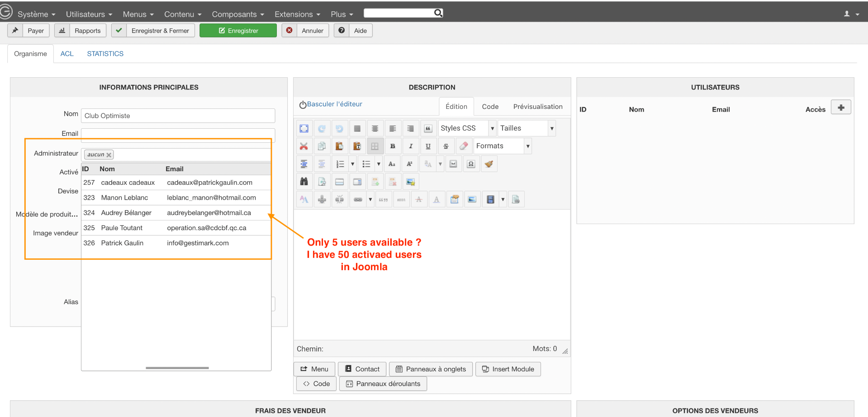The height and width of the screenshot is (417, 868).
Task: Open find and replace binoculars icon
Action: click(304, 182)
